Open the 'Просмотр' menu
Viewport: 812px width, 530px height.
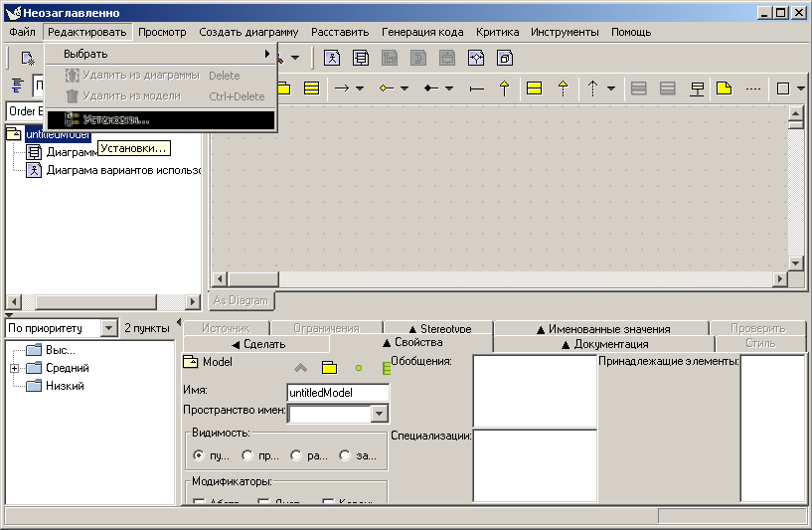pos(162,32)
